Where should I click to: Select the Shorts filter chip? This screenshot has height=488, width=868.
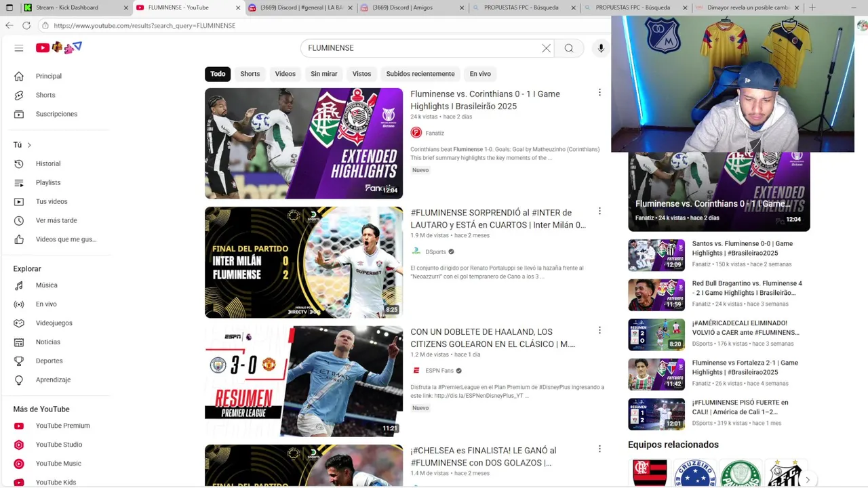click(250, 74)
